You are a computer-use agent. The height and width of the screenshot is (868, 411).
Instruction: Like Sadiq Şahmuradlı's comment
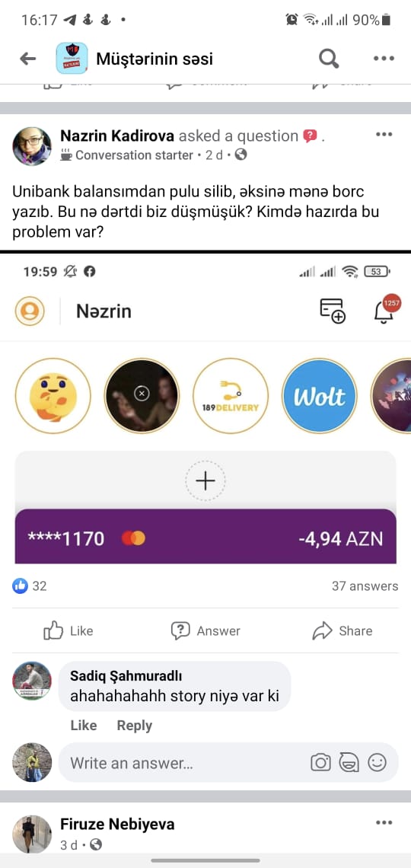point(84,726)
